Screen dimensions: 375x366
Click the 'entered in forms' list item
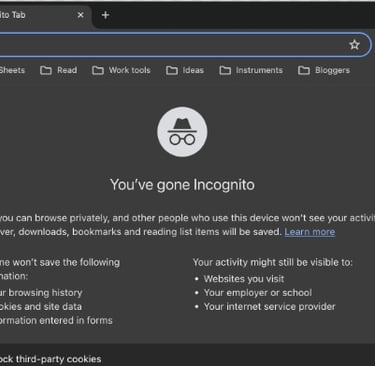[56, 321]
